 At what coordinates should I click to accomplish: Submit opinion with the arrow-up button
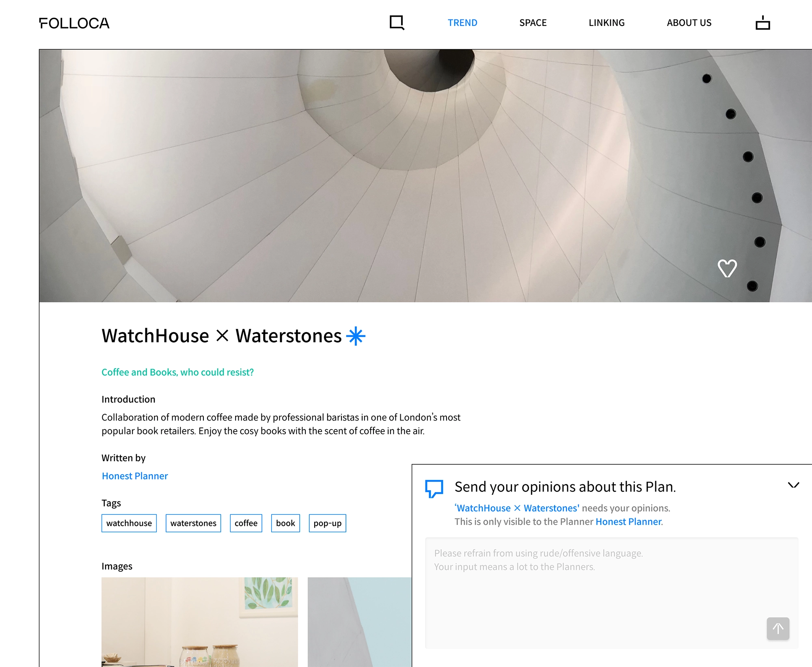(778, 628)
